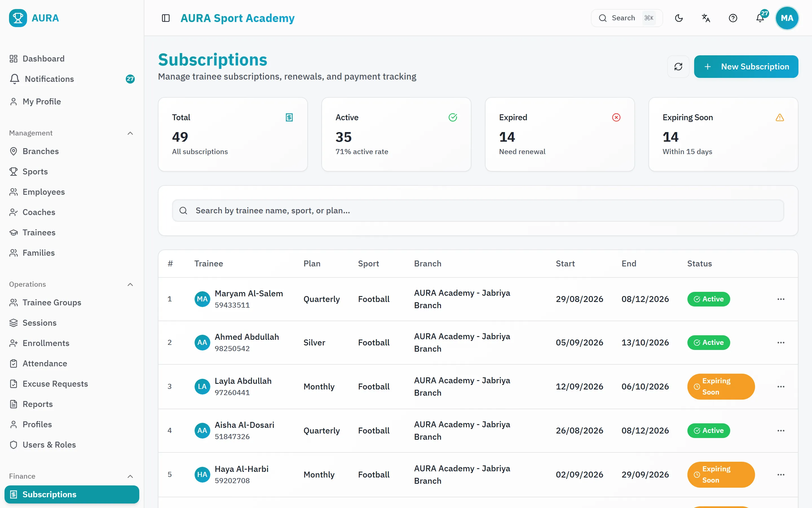Open the help question mark icon

pos(733,18)
